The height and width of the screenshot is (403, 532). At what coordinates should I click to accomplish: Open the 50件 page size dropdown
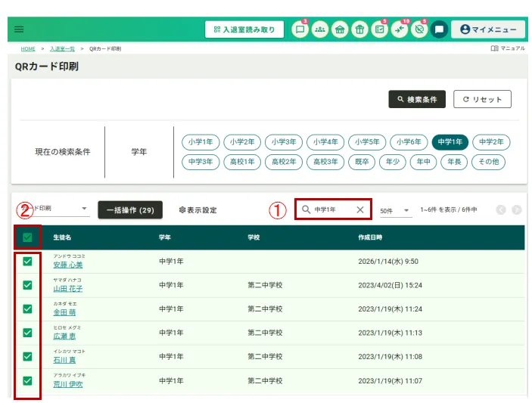[395, 210]
